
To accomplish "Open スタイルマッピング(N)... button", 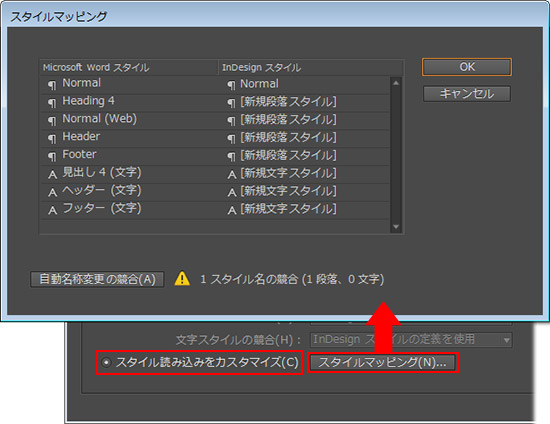I will pos(382,362).
